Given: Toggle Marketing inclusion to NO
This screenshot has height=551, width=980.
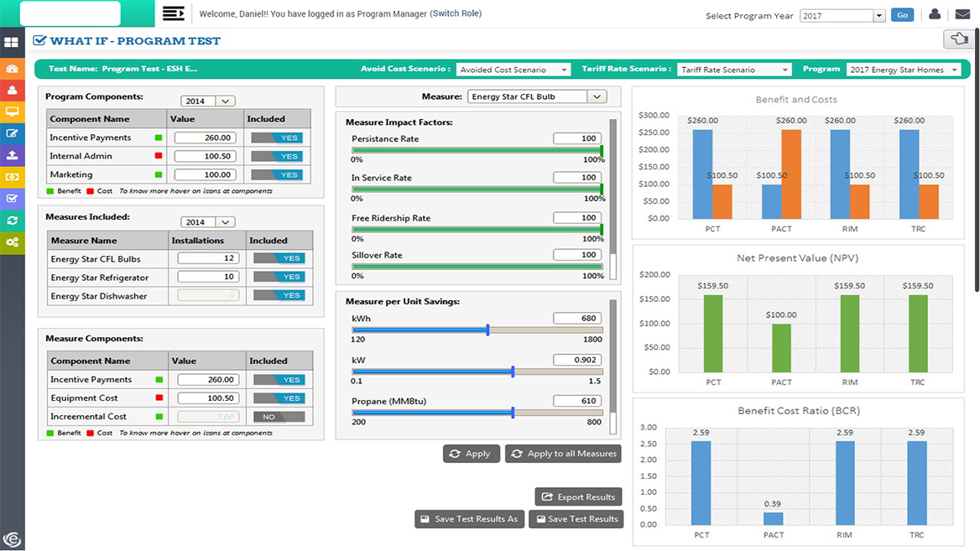Looking at the screenshot, I should click(278, 174).
